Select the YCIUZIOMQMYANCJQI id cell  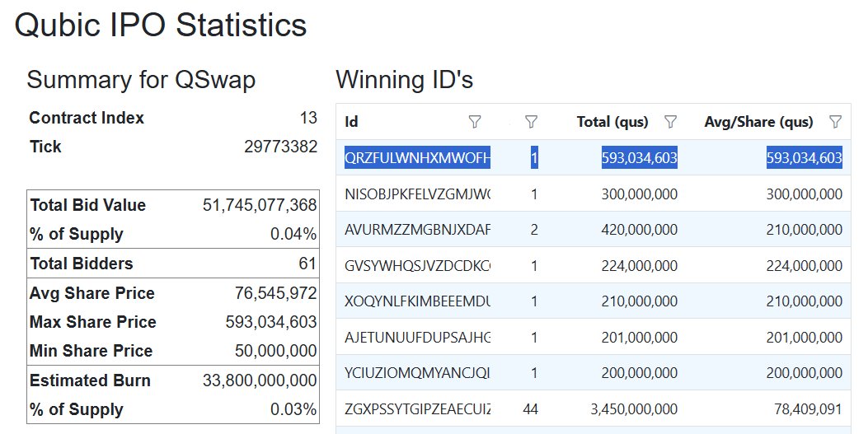pyautogui.click(x=417, y=372)
